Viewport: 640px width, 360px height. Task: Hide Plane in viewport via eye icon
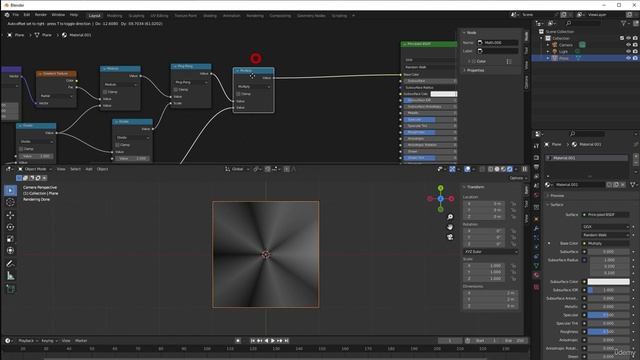pos(629,58)
